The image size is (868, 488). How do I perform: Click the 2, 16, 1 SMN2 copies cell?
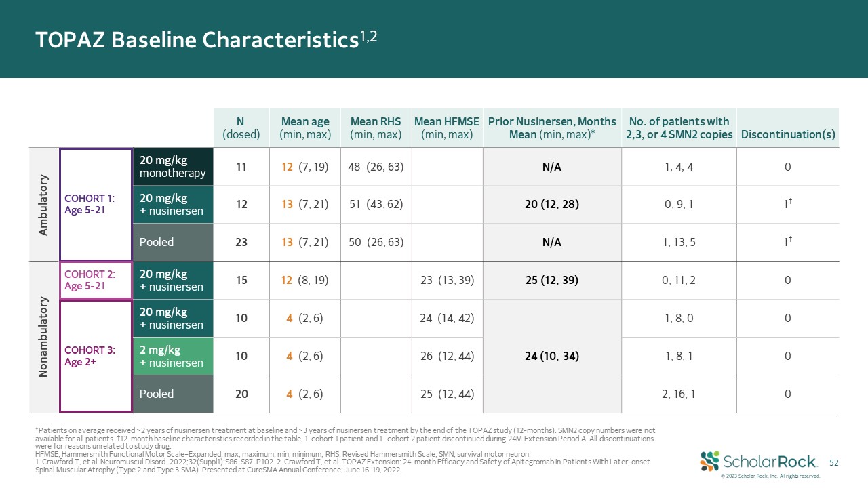tap(679, 394)
